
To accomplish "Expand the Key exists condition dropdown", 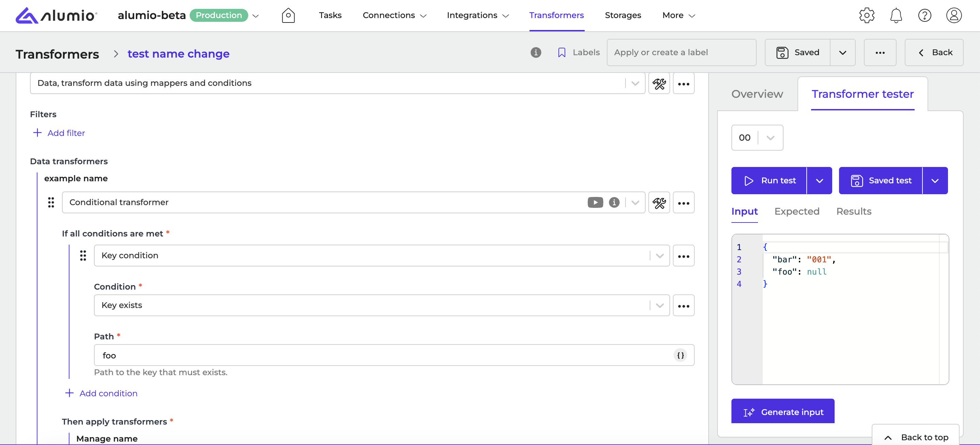I will point(660,305).
